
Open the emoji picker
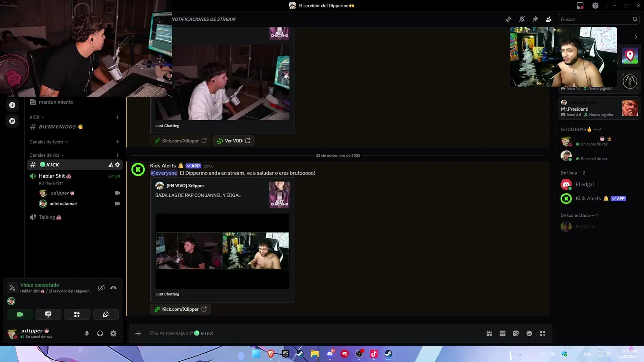coord(529,333)
